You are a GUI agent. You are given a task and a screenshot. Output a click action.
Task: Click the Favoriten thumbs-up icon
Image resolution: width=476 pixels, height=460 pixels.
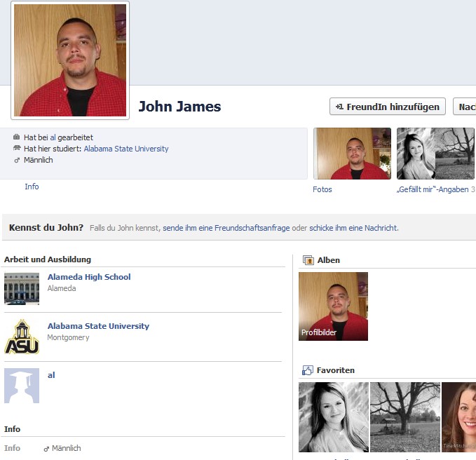[x=307, y=370]
